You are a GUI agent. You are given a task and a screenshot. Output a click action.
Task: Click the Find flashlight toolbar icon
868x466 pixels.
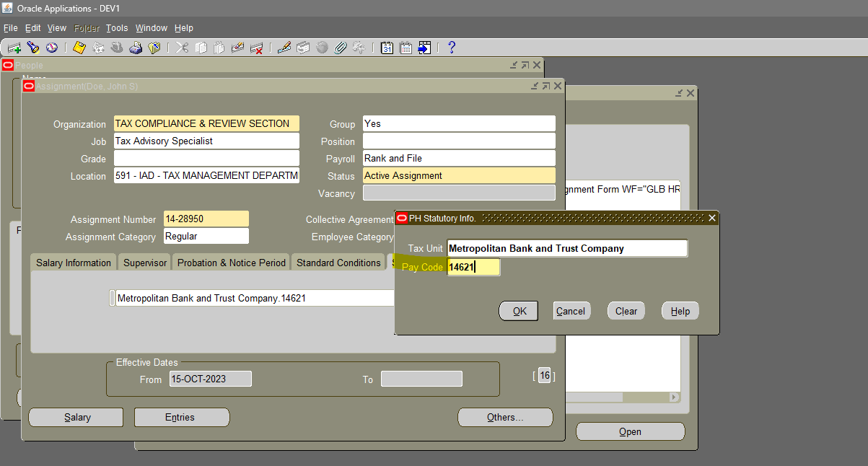click(x=33, y=48)
